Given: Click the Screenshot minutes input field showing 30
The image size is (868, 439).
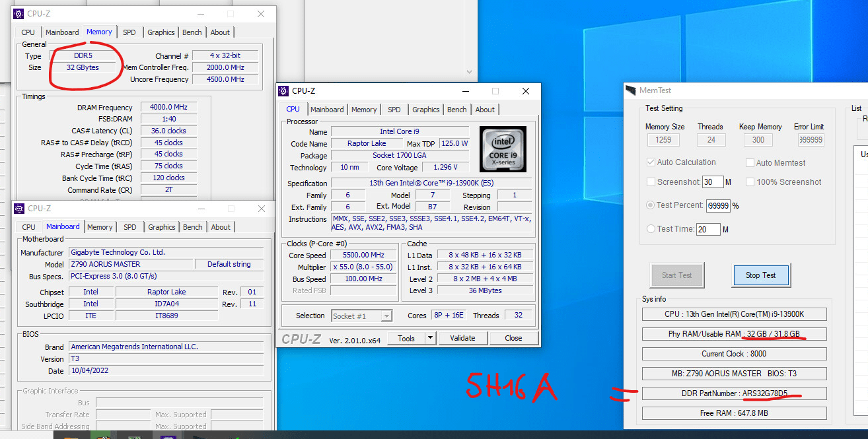Looking at the screenshot, I should click(712, 182).
